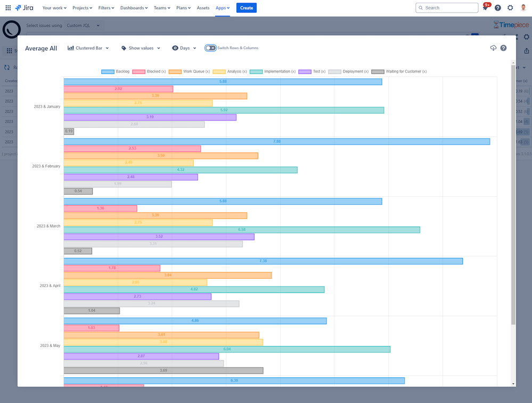The image size is (532, 403).
Task: Click the chart scrollbar down arrow
Action: 513,384
